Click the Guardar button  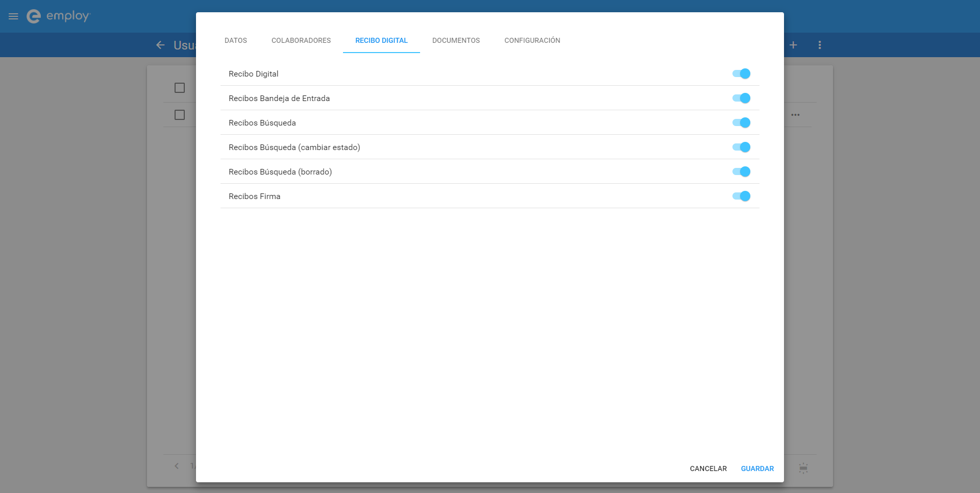coord(757,469)
